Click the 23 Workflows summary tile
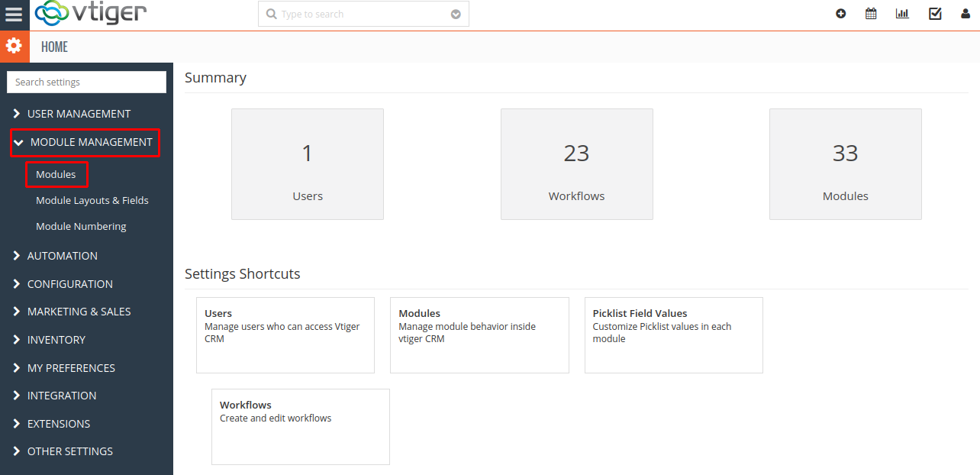980x475 pixels. click(576, 164)
